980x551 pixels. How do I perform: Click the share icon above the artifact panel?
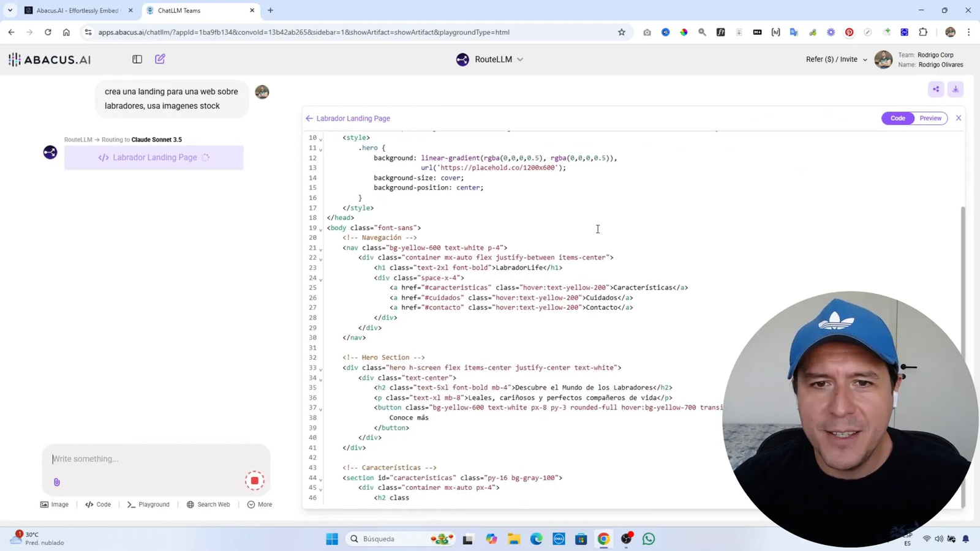pyautogui.click(x=935, y=89)
